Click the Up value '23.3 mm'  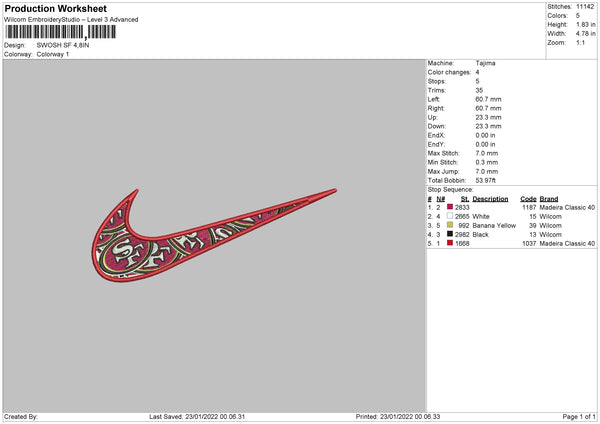[x=488, y=117]
